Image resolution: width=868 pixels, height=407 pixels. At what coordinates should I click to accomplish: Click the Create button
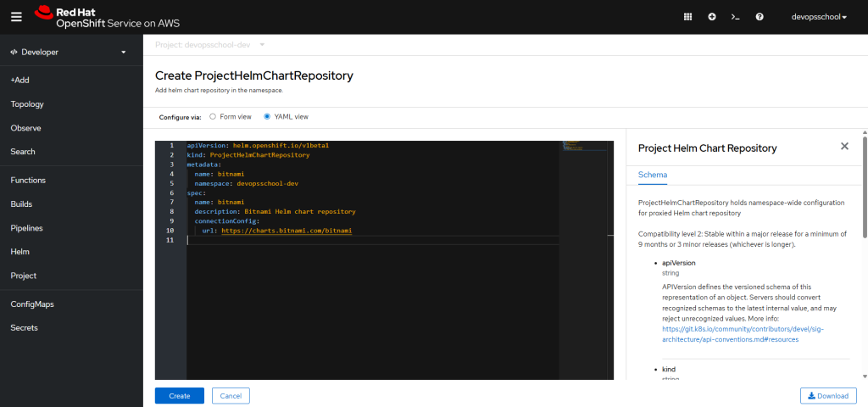point(179,396)
